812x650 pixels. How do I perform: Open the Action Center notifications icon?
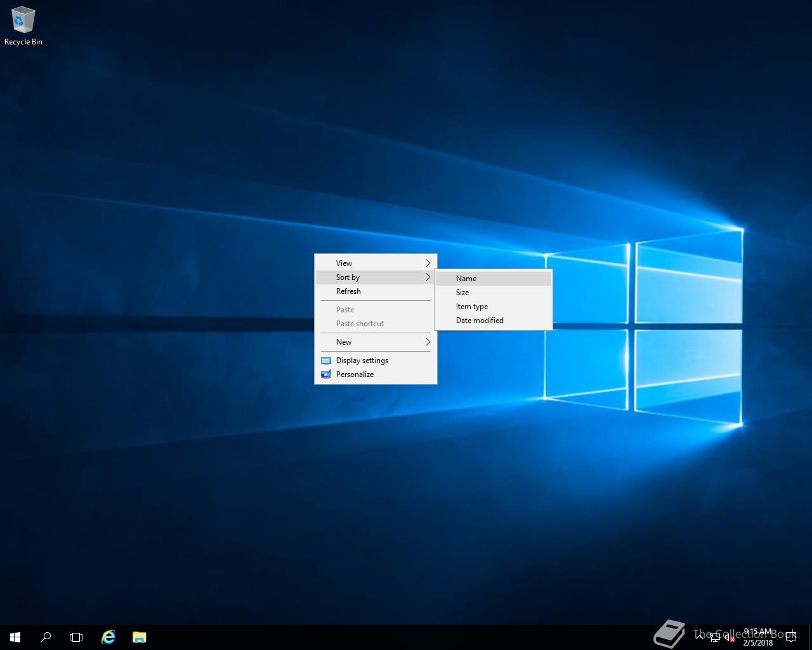point(791,637)
